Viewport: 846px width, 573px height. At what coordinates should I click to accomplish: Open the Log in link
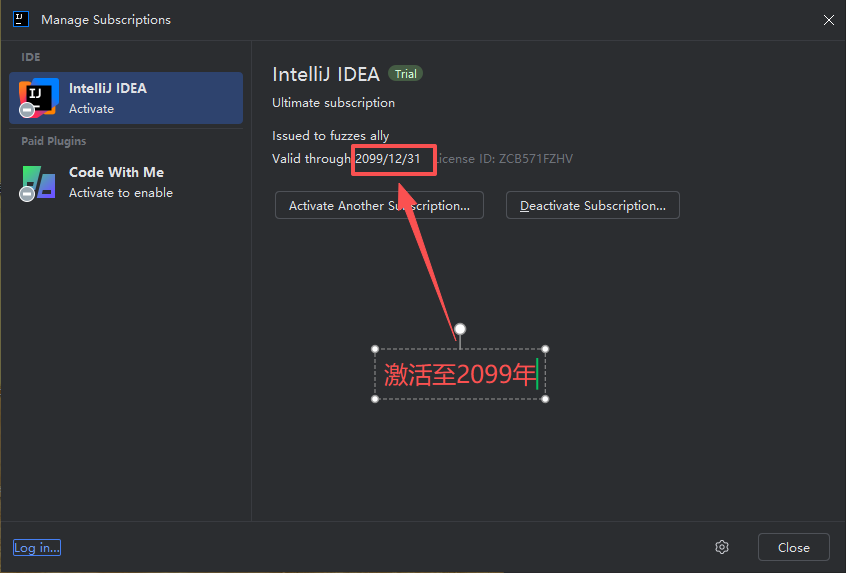37,547
